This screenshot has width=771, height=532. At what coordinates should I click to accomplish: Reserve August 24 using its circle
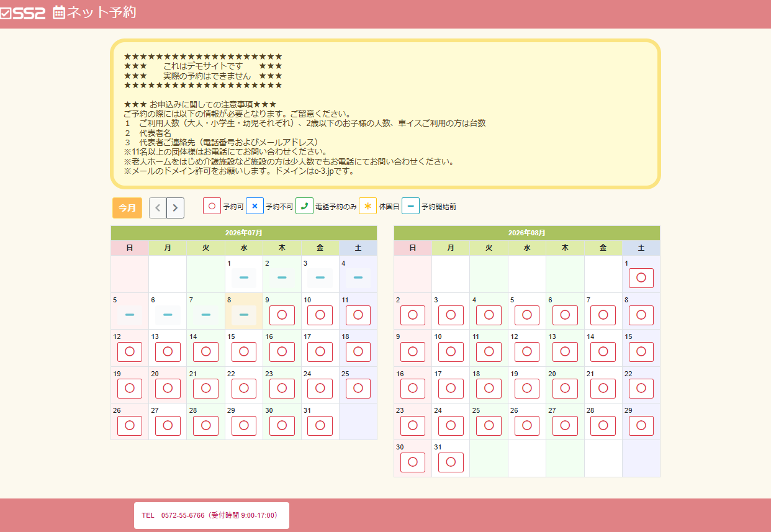pyautogui.click(x=451, y=426)
